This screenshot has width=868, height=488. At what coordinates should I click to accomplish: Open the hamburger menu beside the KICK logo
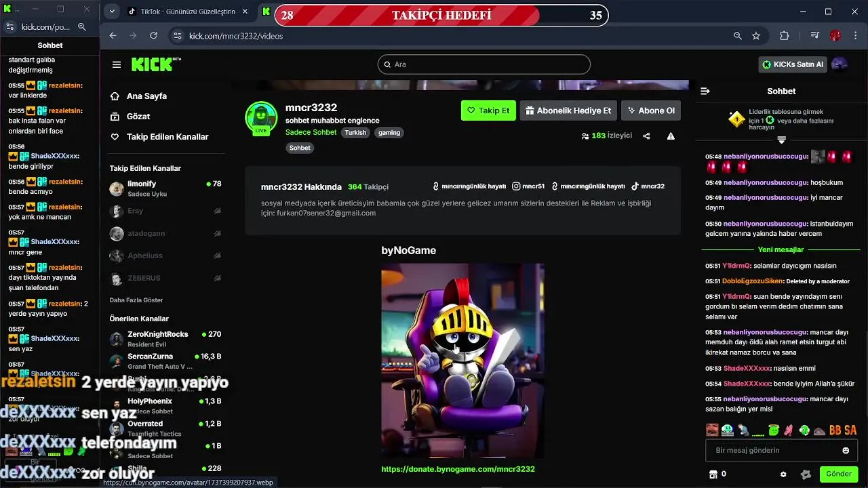[x=117, y=64]
